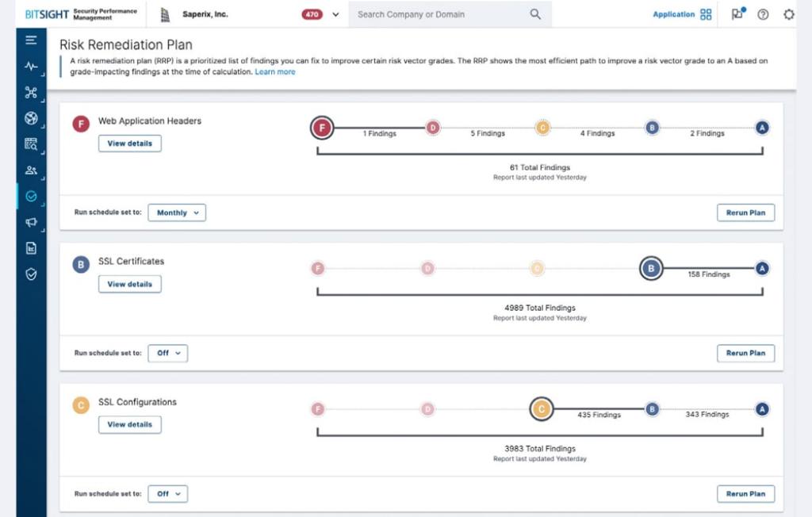Open the findings search icon in sidebar
812x517 pixels.
click(30, 144)
